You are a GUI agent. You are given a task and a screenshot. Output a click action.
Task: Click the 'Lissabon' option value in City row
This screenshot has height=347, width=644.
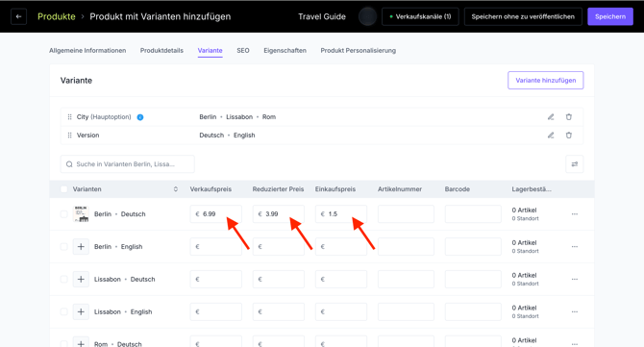coord(239,117)
